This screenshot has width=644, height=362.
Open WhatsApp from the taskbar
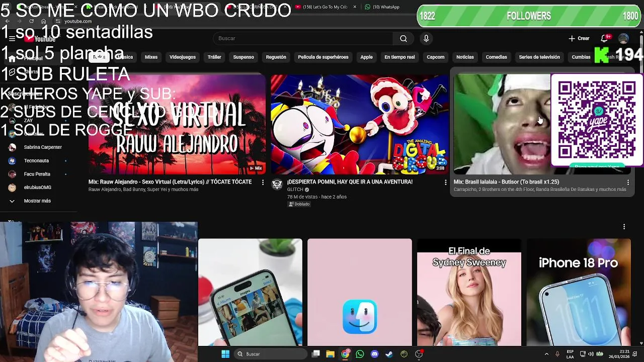coord(360,354)
